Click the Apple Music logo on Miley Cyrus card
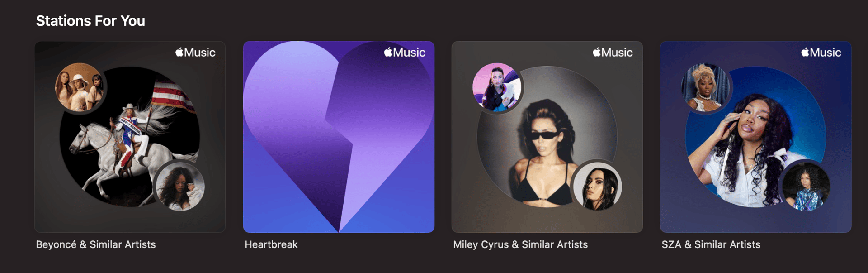The width and height of the screenshot is (868, 273). [x=613, y=53]
